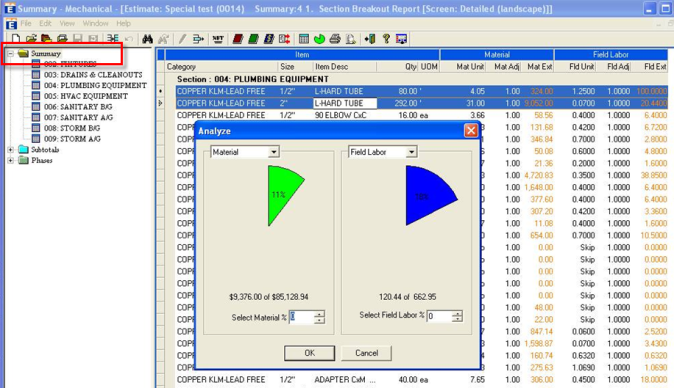Click the red book toolbar icon
Image resolution: width=674 pixels, height=388 pixels.
238,39
